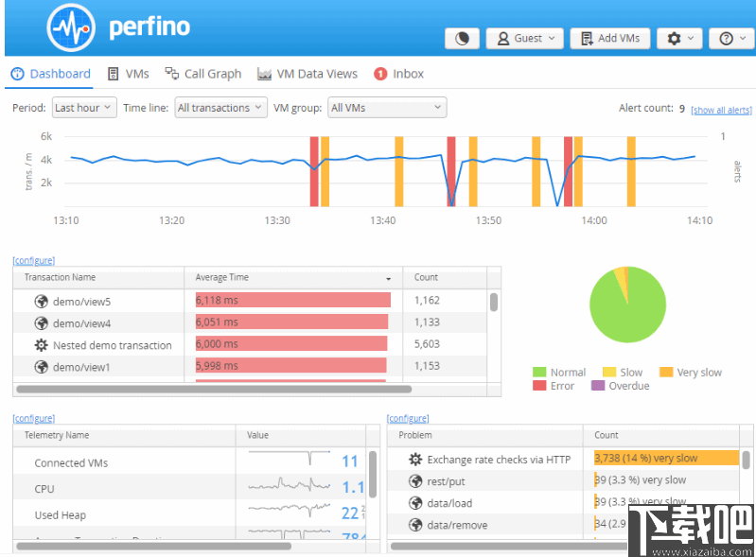Sort by the Problem column header
Viewport: 756px width, 557px height.
[485, 435]
